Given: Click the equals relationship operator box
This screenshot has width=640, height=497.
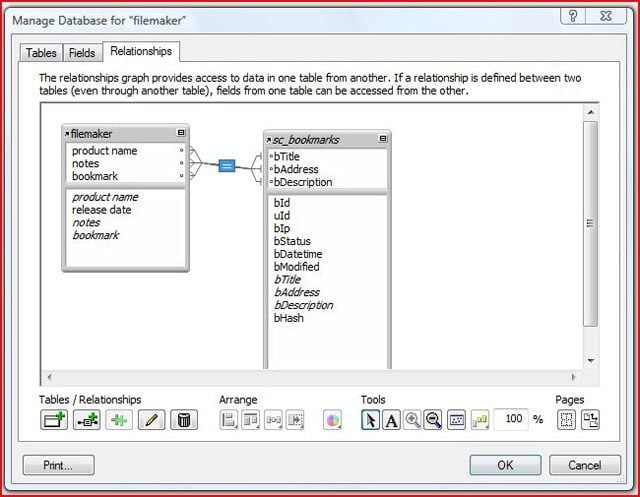Looking at the screenshot, I should click(227, 165).
